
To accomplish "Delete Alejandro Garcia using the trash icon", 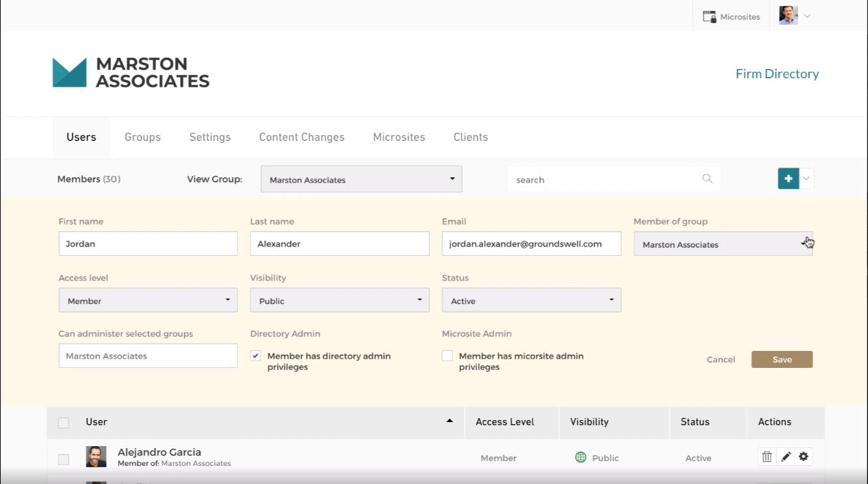I will pos(766,457).
